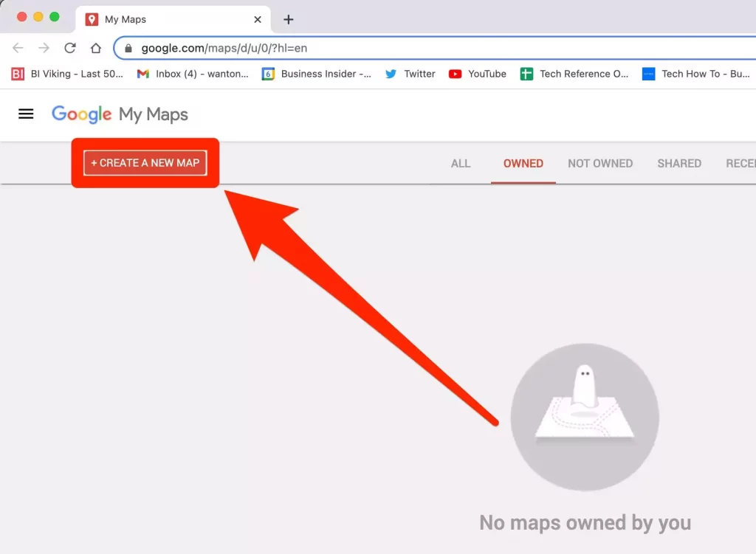
Task: Show the NOT OWNED maps tab
Action: [600, 163]
